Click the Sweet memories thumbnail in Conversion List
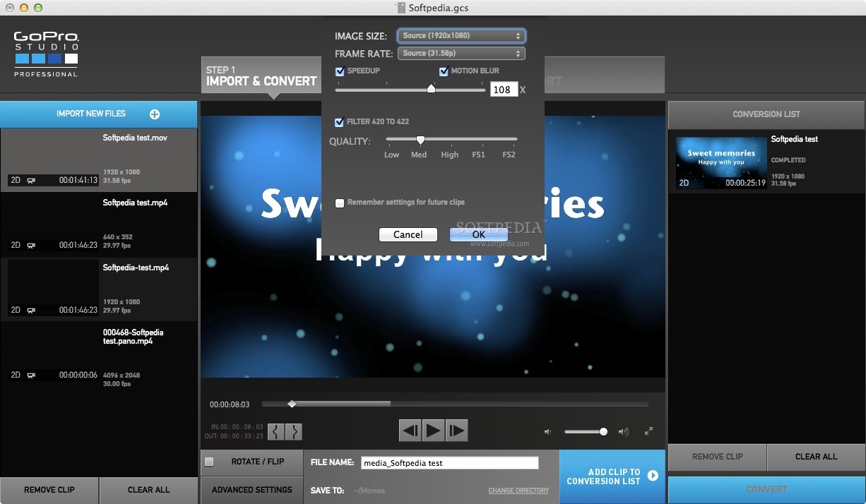Screen dimensions: 866x504 (x=720, y=162)
